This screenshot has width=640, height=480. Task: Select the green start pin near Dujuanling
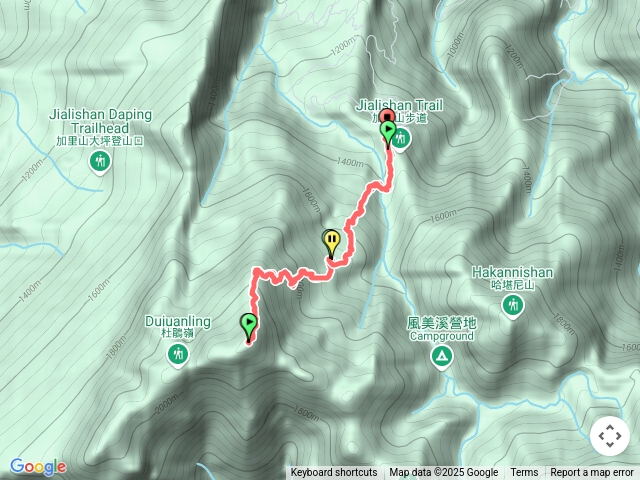(x=249, y=327)
